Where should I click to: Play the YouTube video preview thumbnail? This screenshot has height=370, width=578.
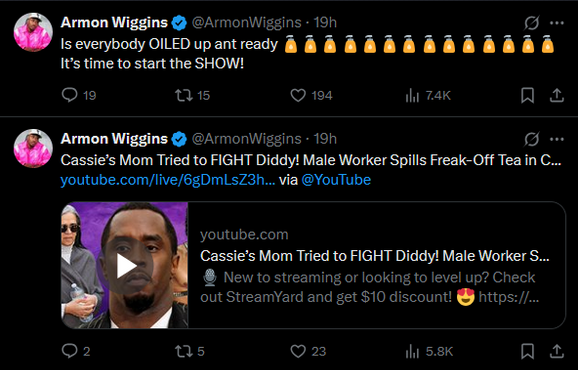125,265
